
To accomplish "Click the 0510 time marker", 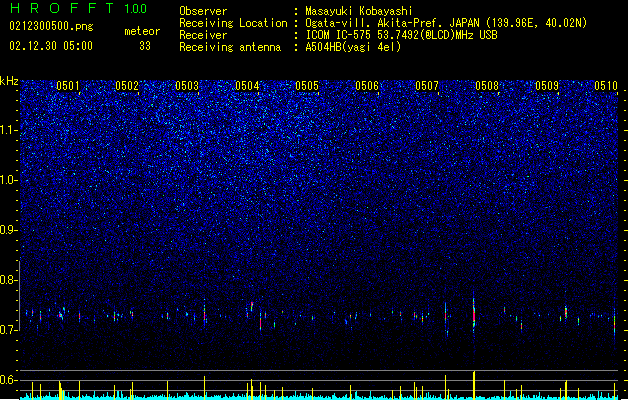I will coord(606,86).
